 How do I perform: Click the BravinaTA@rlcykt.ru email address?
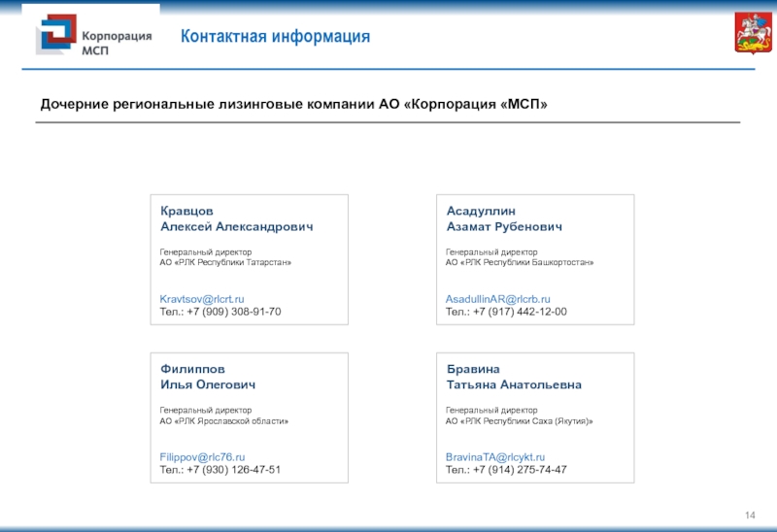(x=495, y=456)
